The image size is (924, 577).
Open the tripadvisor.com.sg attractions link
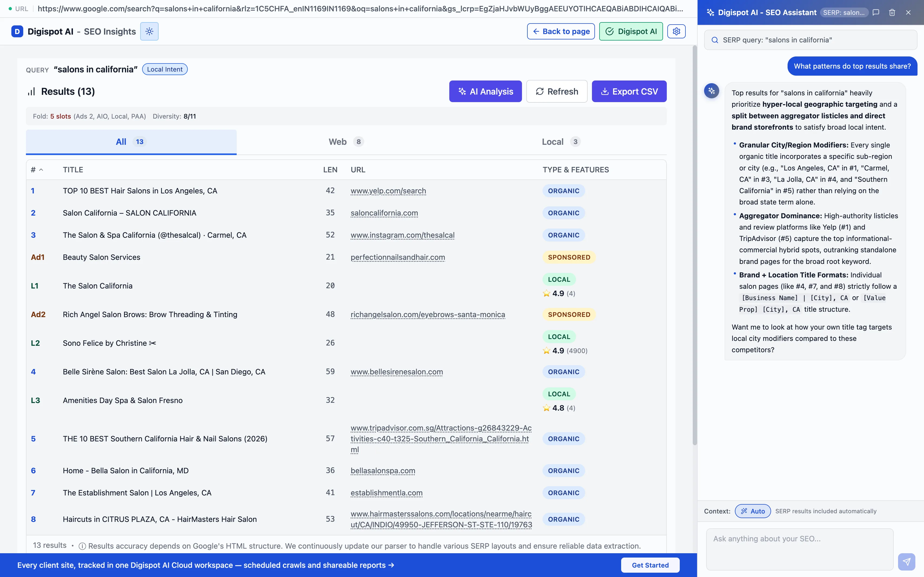(x=441, y=439)
